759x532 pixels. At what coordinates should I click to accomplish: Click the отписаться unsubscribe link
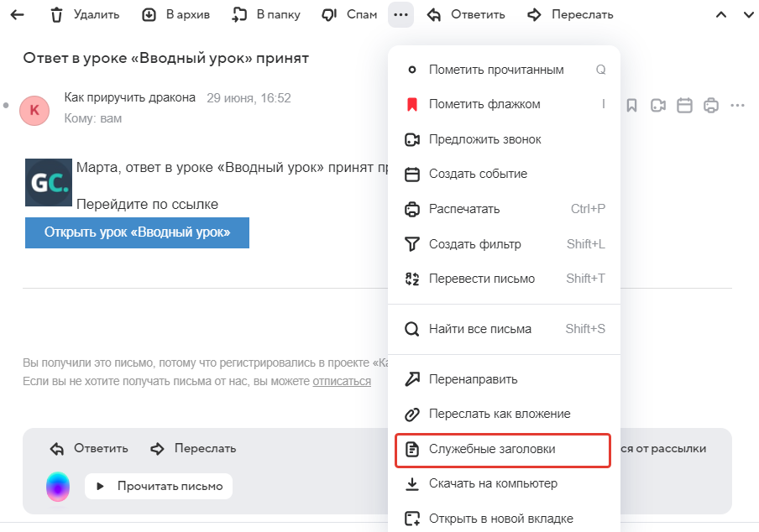point(342,381)
